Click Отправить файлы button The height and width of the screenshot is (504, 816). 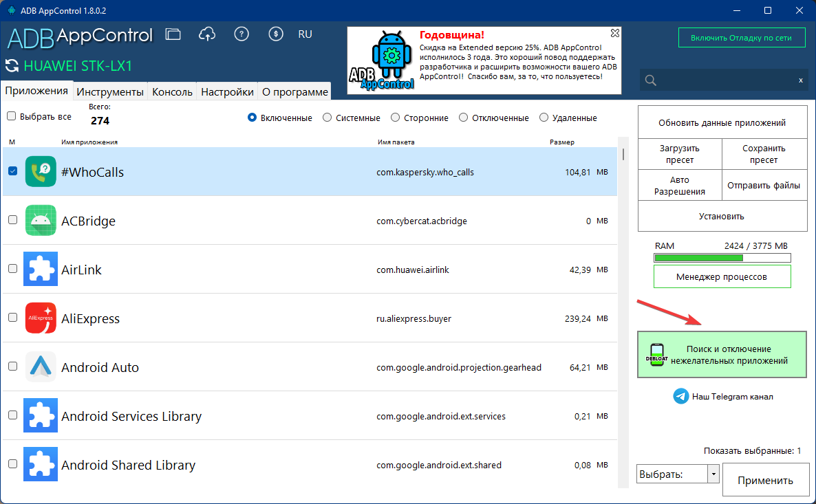(764, 185)
